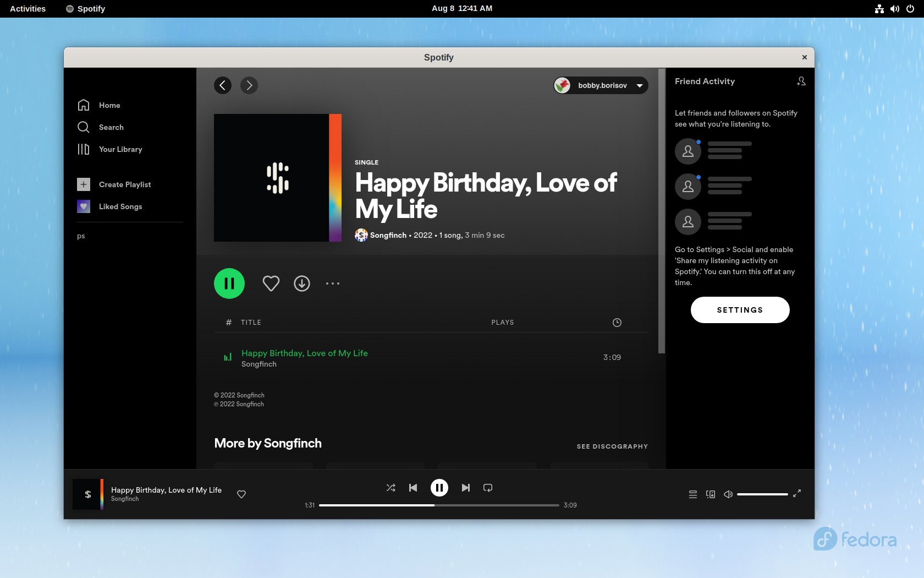
Task: Open the queue panel
Action: pyautogui.click(x=692, y=494)
